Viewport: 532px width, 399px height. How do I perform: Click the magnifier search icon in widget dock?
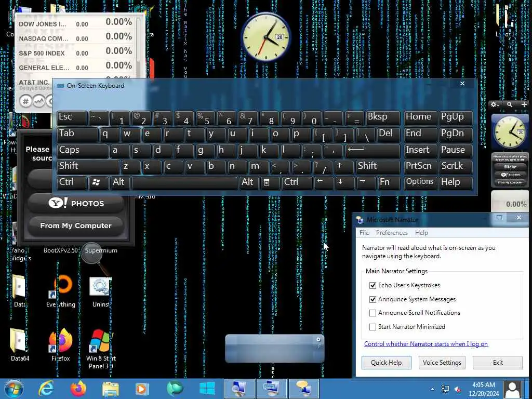click(509, 104)
